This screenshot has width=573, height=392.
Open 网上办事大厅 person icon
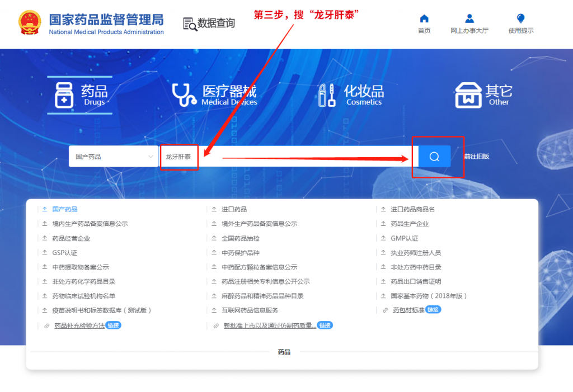(469, 18)
